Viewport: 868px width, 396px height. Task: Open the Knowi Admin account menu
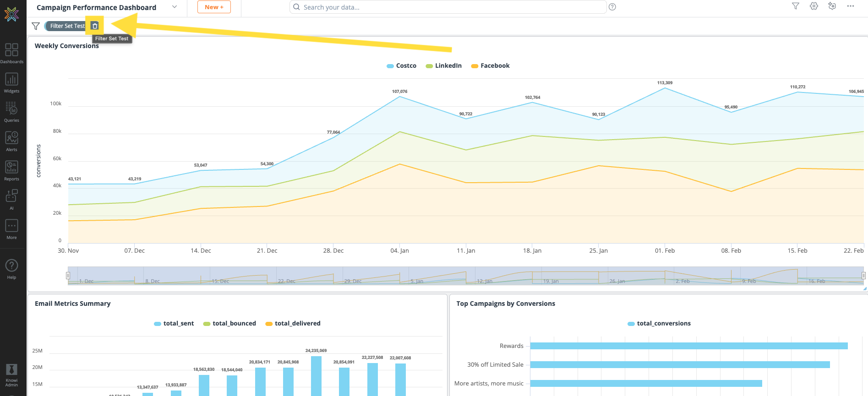[11, 375]
